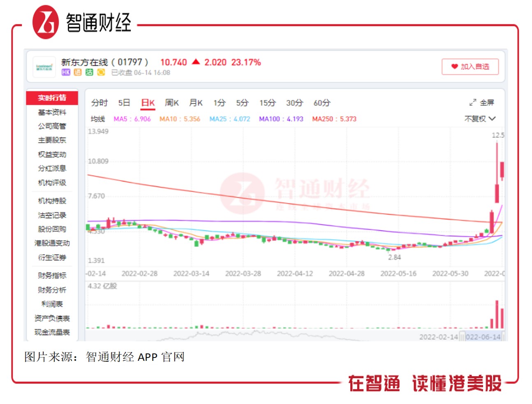Open 利润表 in sidebar
The height and width of the screenshot is (404, 532).
(x=52, y=304)
